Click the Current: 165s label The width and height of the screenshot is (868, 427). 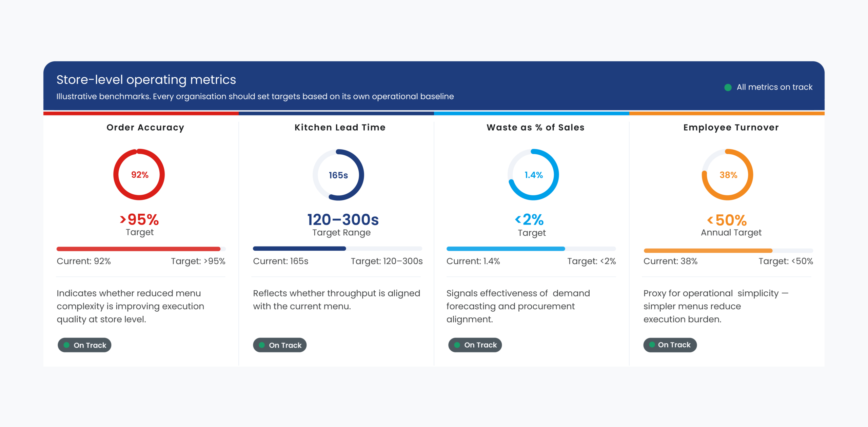pos(281,261)
